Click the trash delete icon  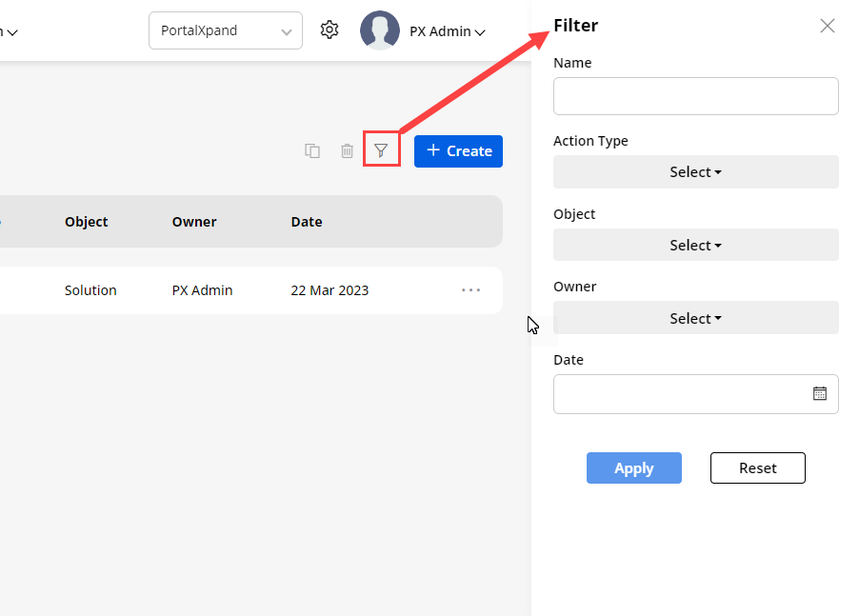point(348,150)
